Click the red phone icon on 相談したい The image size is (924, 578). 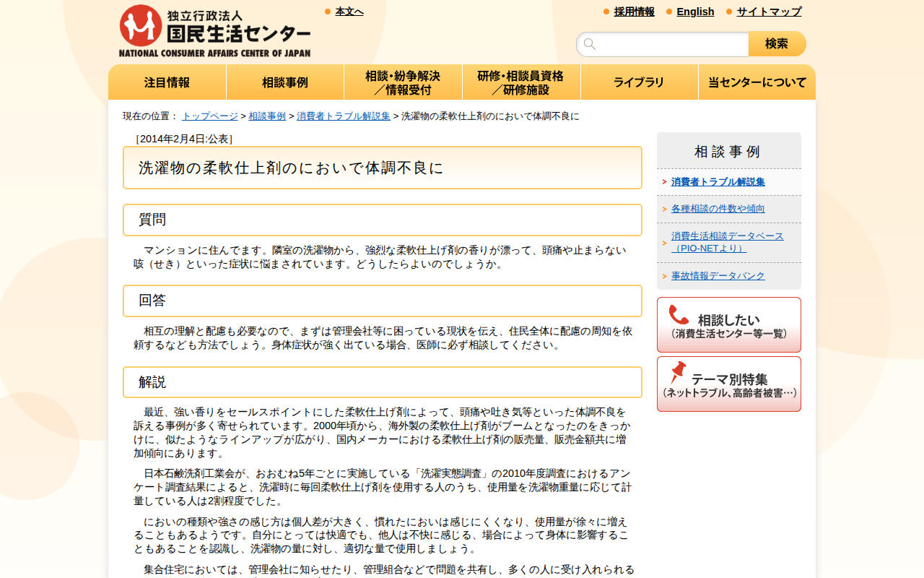pyautogui.click(x=679, y=315)
